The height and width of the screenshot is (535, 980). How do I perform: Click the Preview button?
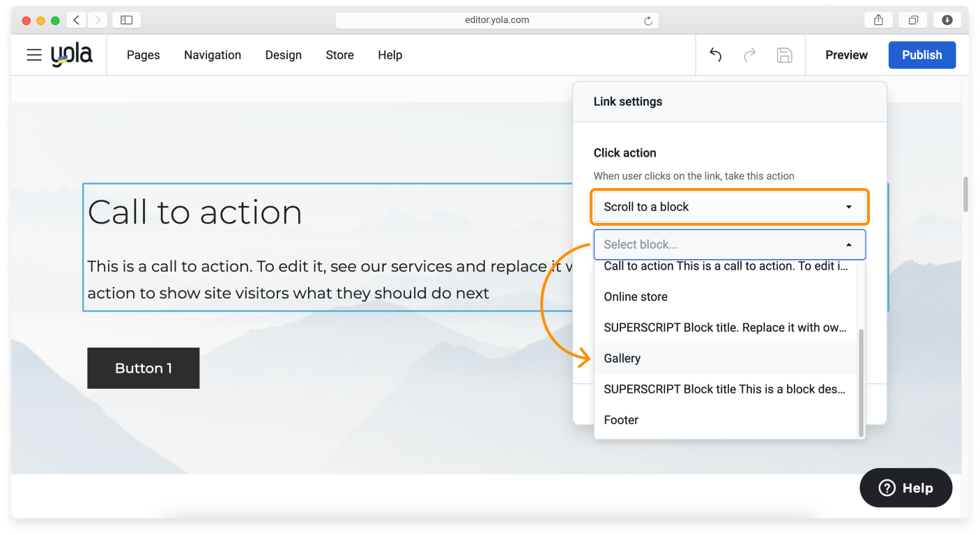click(846, 55)
